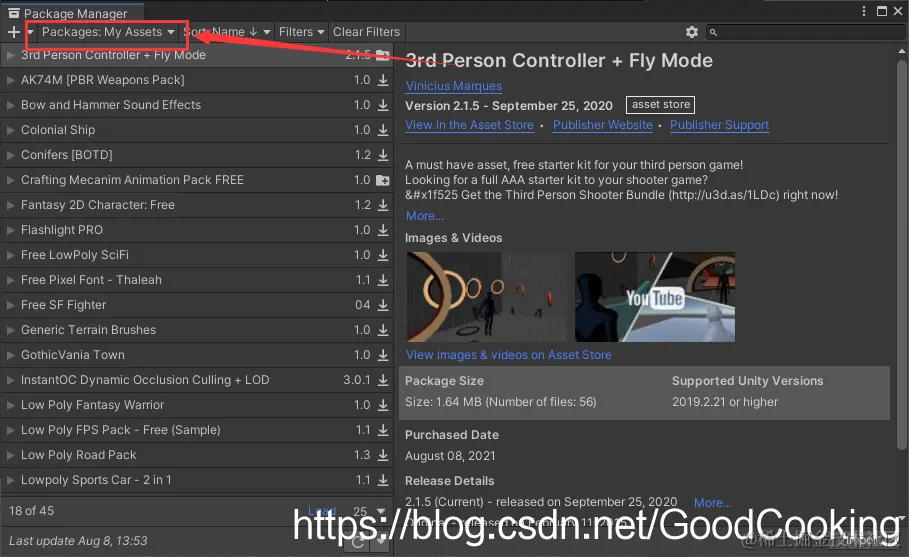
Task: Download Free LowPoly SciFi
Action: tap(383, 254)
